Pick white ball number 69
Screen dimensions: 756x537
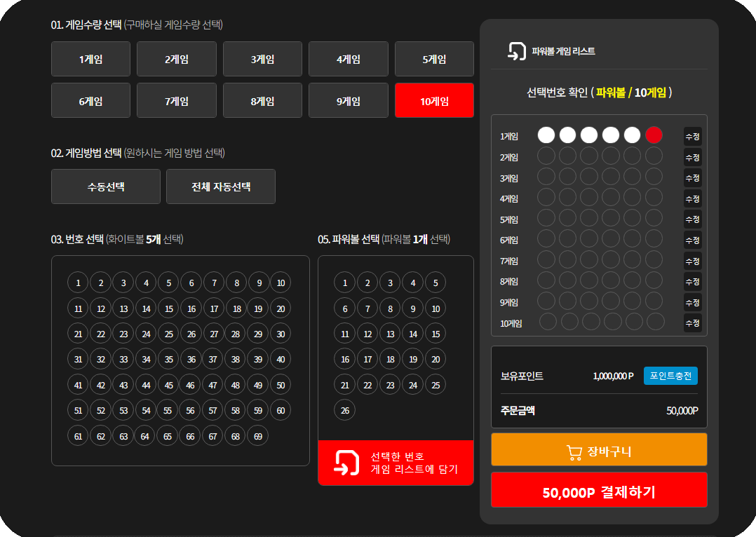point(257,436)
